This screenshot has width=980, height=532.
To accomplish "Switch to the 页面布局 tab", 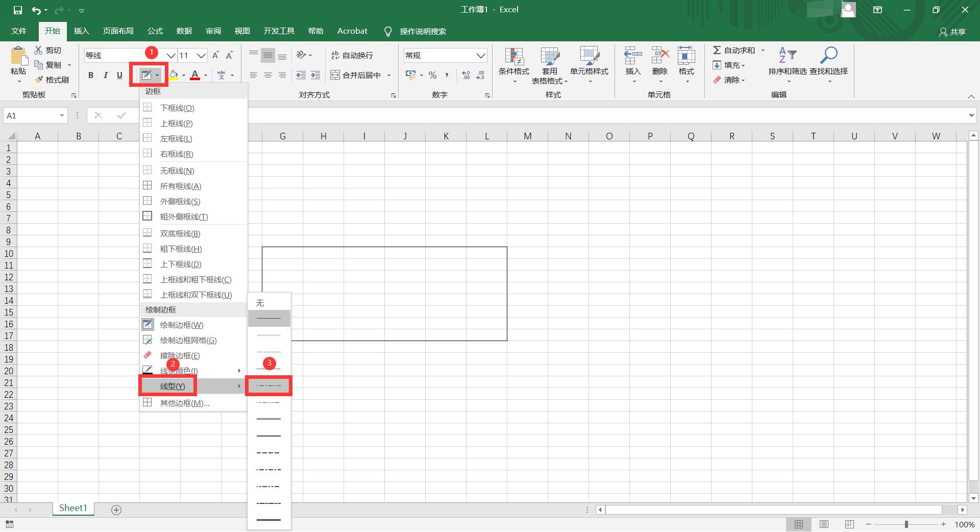I will tap(118, 31).
